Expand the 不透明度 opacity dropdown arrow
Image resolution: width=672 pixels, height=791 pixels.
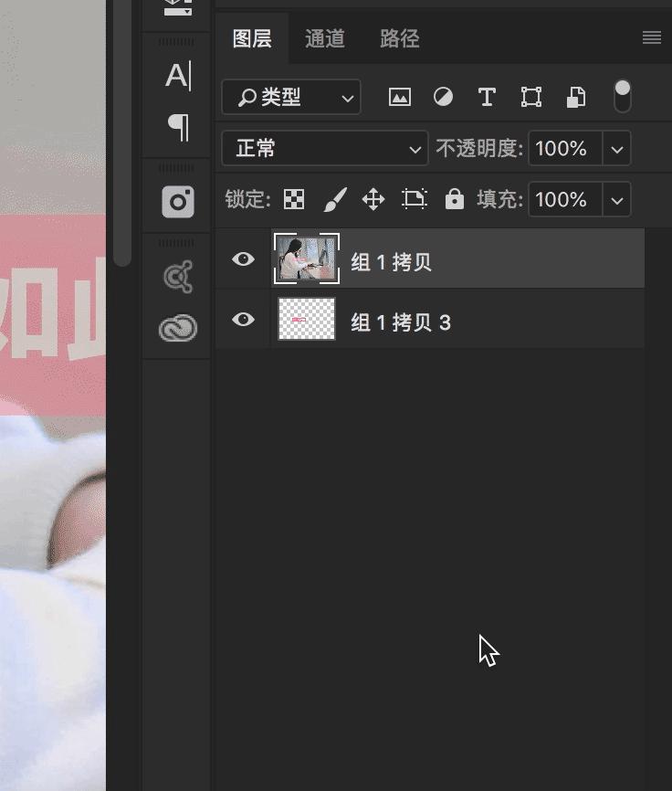click(x=617, y=148)
